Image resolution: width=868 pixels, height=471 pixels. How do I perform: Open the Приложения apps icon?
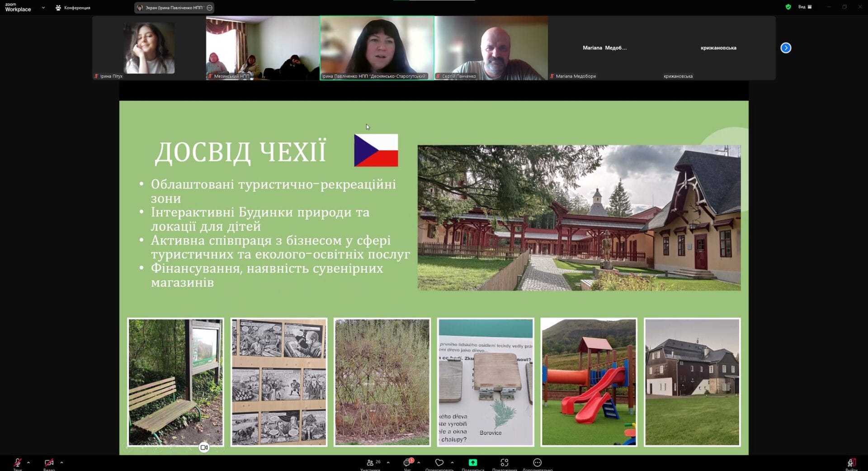pyautogui.click(x=504, y=462)
